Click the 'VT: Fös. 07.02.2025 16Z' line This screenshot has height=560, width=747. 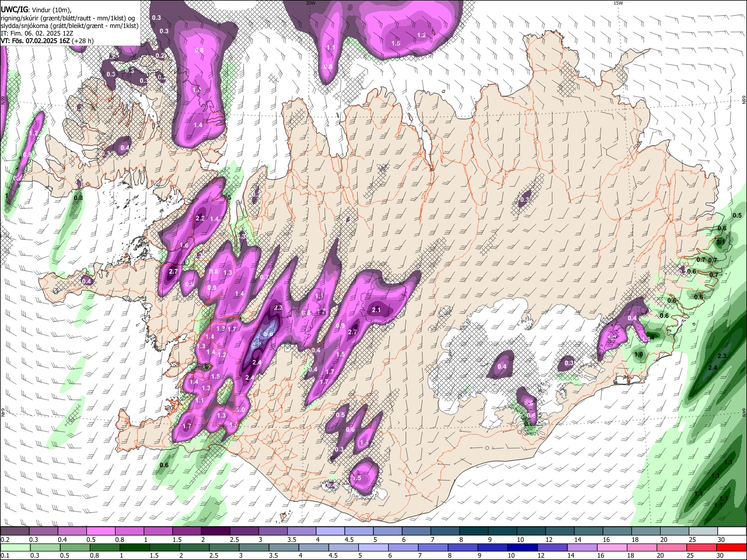pos(35,41)
